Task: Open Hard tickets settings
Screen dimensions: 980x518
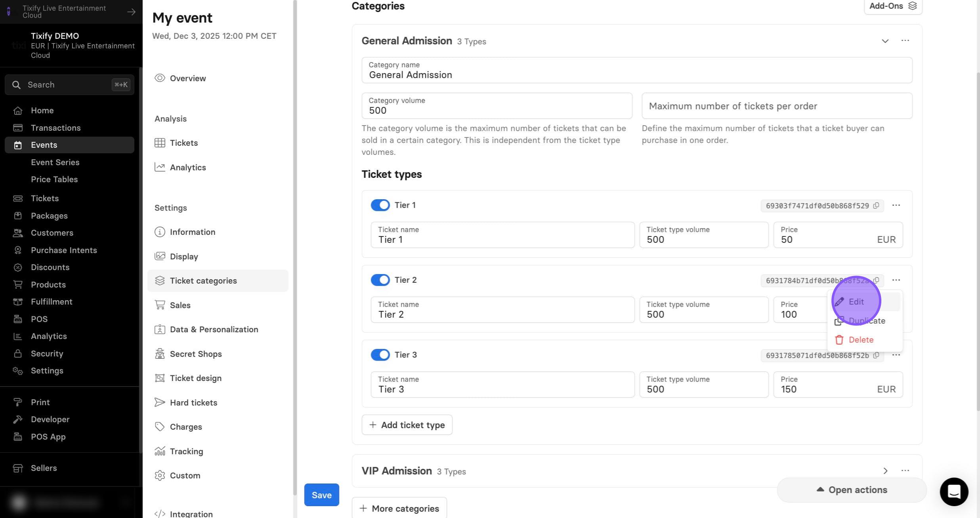Action: [x=218, y=402]
